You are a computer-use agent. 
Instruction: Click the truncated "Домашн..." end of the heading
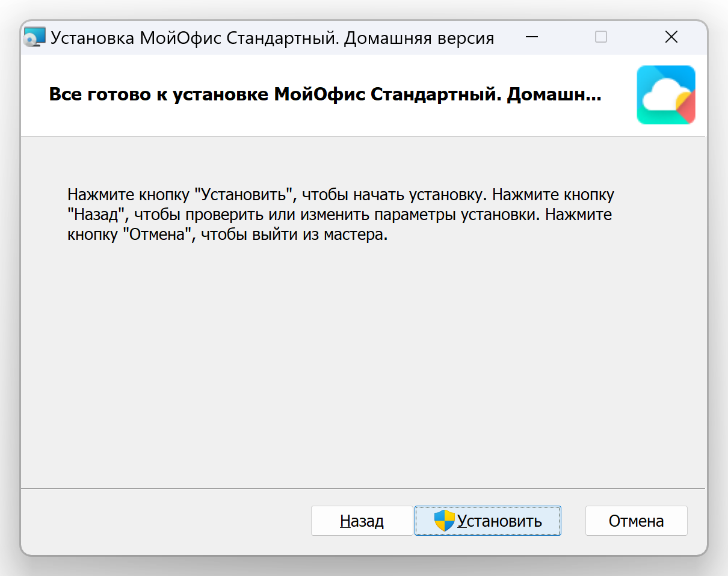[x=554, y=95]
